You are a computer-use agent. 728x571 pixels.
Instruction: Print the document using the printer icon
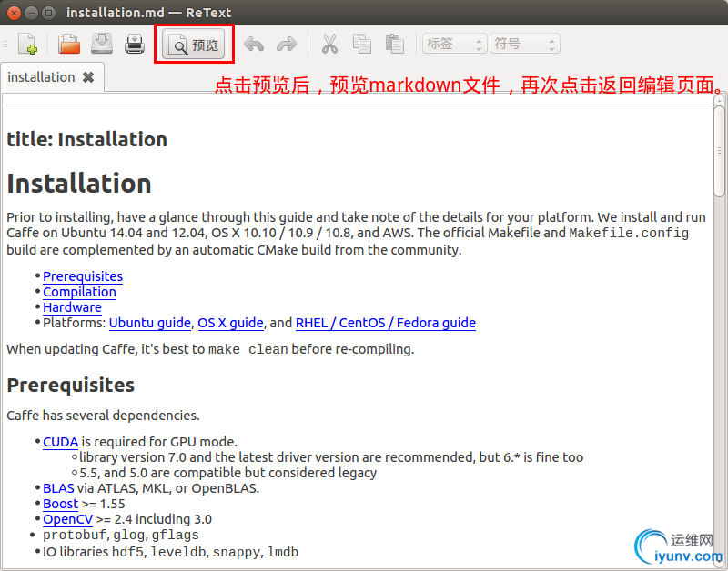tap(135, 44)
